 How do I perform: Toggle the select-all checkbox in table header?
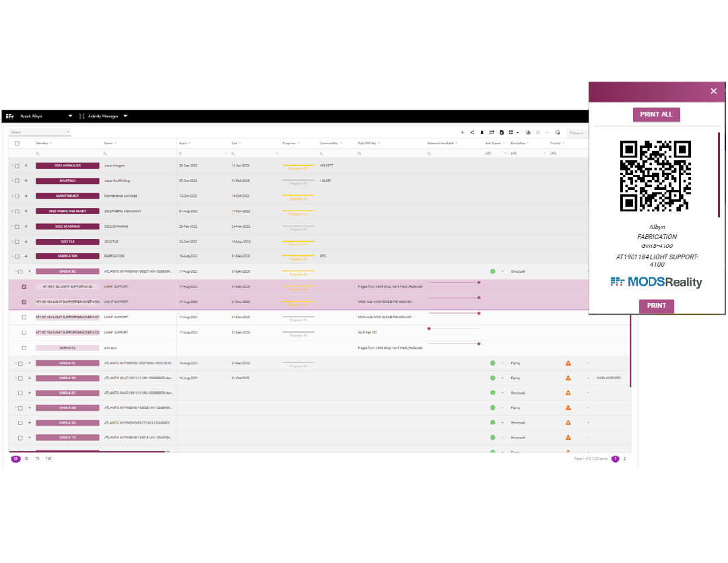pyautogui.click(x=18, y=143)
